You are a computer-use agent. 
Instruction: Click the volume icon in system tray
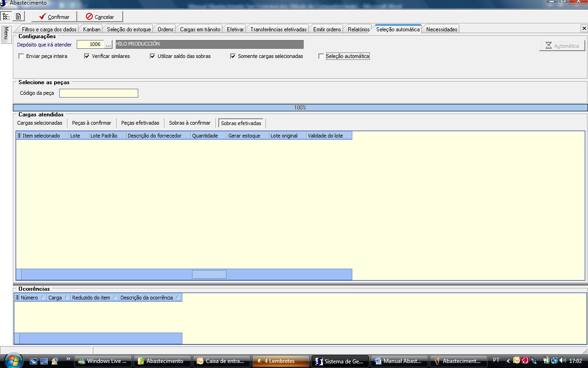563,361
